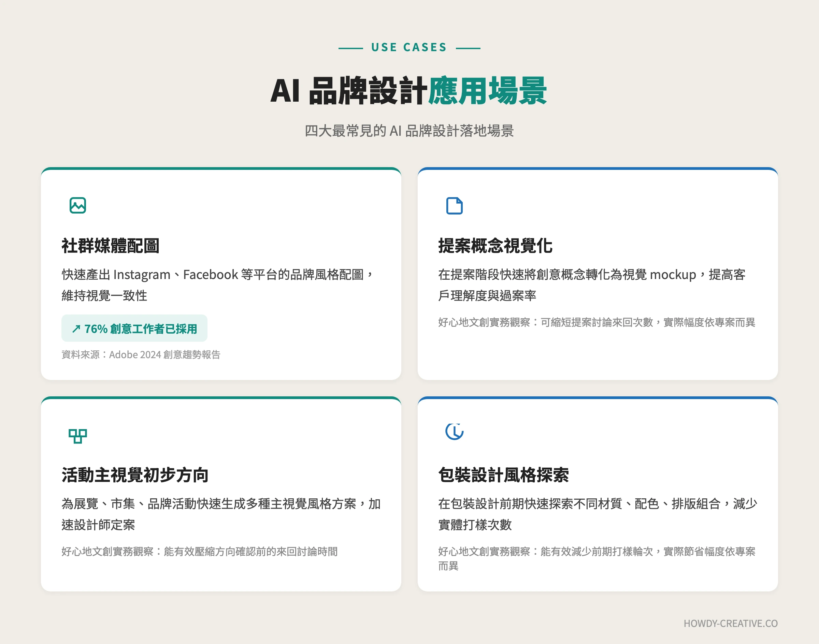Click the note 能有效減少前期打樣輪次

597,559
